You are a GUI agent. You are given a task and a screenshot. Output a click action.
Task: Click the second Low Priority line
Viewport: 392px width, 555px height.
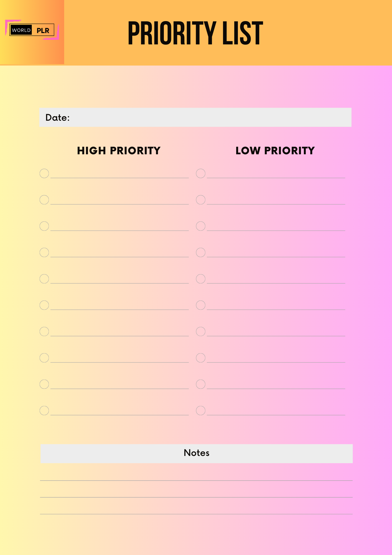click(276, 204)
